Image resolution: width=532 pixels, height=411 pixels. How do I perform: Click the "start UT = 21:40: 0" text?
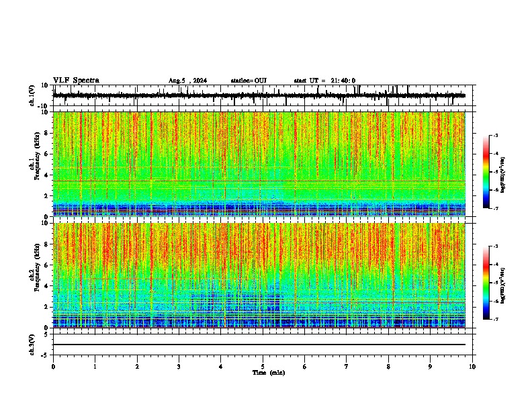click(x=324, y=81)
